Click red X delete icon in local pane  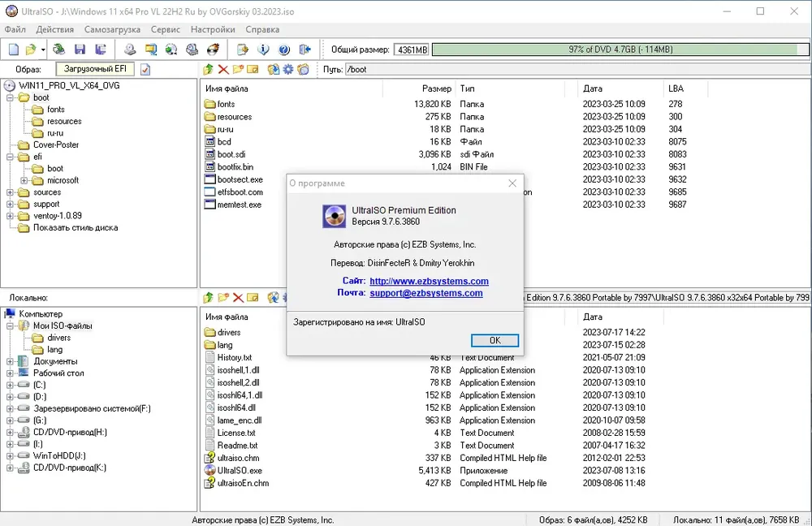[x=238, y=298]
